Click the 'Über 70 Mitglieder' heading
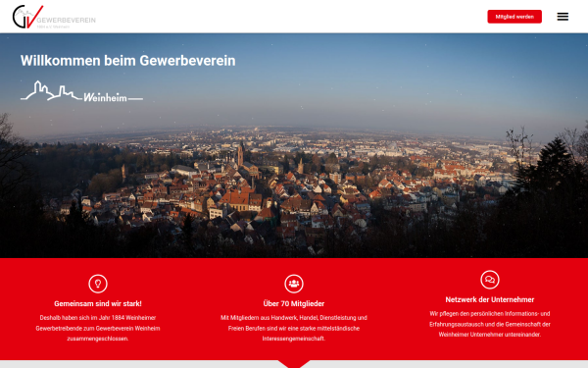Screen dimensions: 588x368 tap(294, 303)
